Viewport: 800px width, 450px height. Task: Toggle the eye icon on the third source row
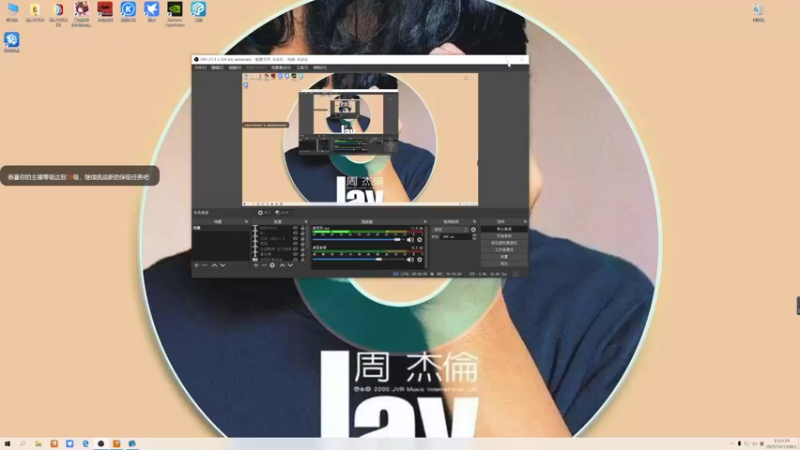point(295,238)
